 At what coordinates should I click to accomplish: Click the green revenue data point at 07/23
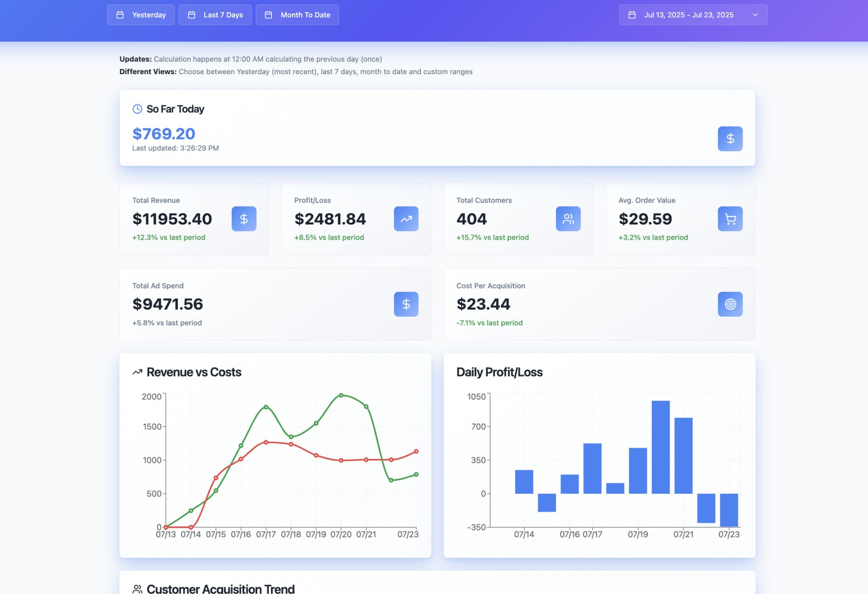(x=416, y=475)
